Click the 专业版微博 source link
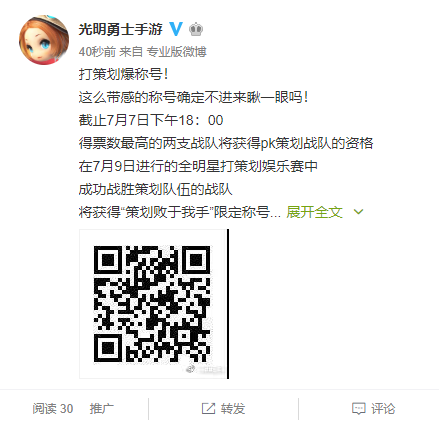439x426 pixels. pyautogui.click(x=177, y=52)
